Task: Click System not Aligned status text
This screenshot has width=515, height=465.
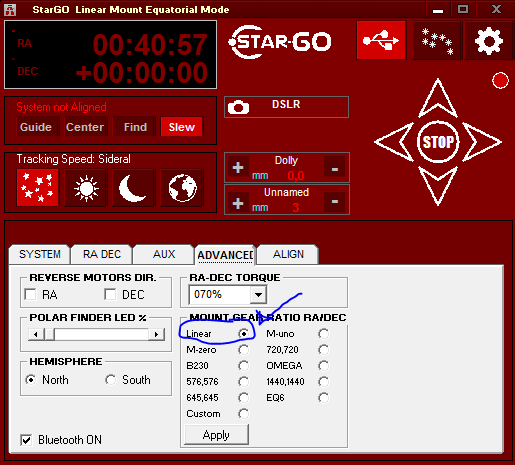Action: 61,107
